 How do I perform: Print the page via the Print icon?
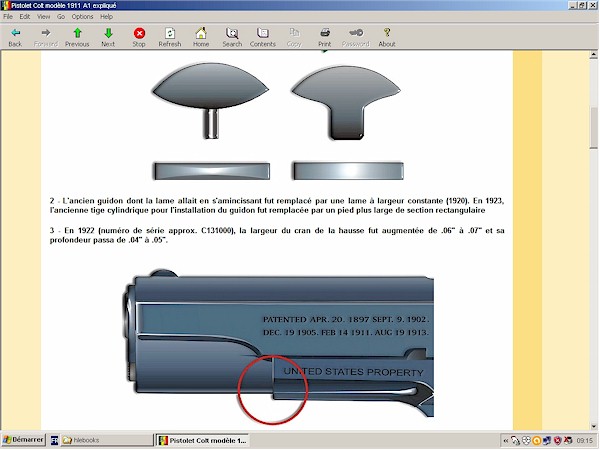324,37
